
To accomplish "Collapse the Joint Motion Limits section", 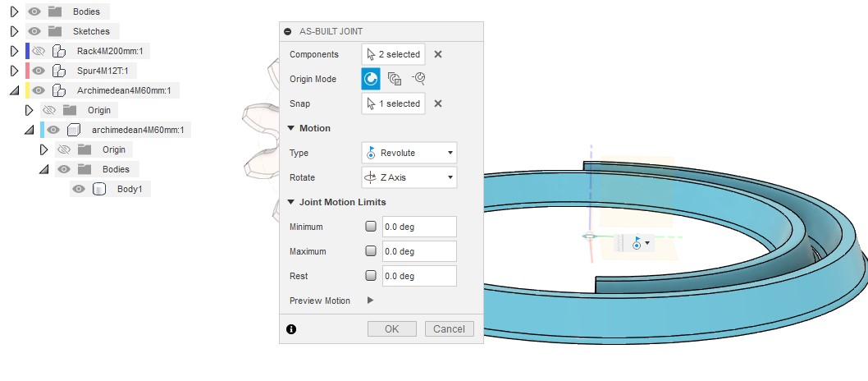I will (291, 202).
